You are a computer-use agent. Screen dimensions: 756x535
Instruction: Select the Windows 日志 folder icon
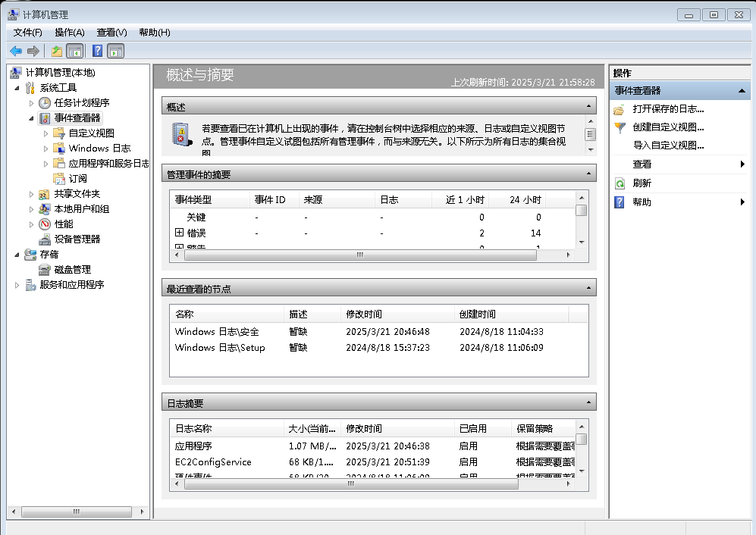click(59, 148)
